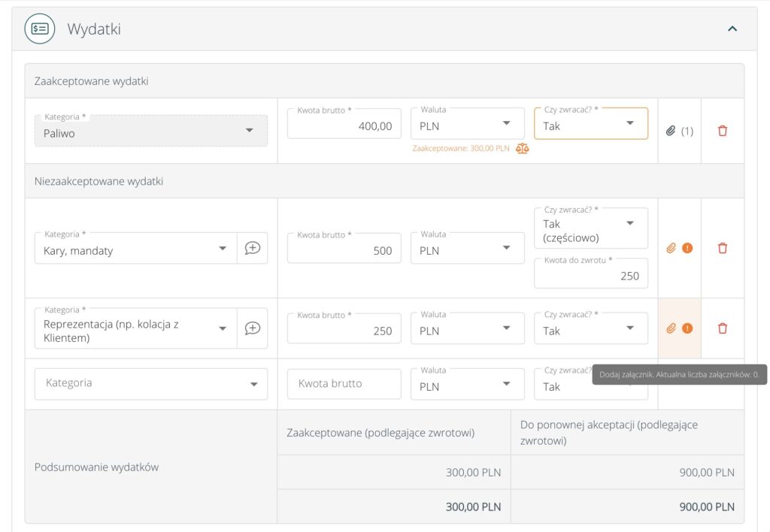Viewport: 770px width, 532px height.
Task: Open Waluta dropdown in Kary, mandaty row
Action: [x=467, y=248]
